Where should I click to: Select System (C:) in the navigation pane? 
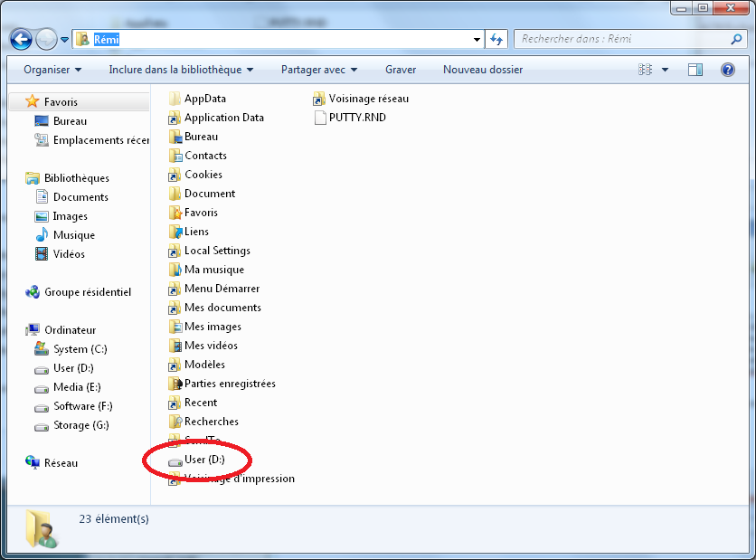(80, 349)
